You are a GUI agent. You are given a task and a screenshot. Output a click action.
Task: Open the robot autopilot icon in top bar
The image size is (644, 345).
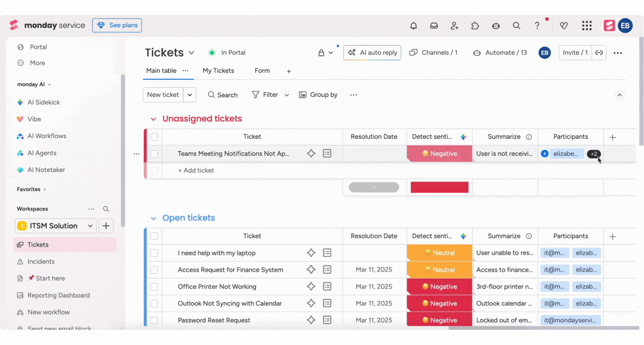(496, 26)
